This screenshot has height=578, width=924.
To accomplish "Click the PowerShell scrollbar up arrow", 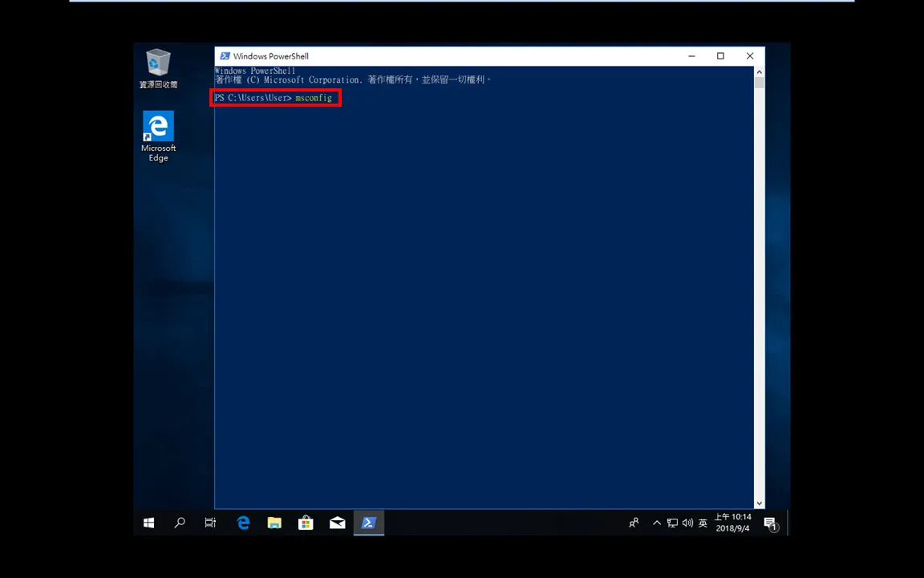I will (x=759, y=71).
